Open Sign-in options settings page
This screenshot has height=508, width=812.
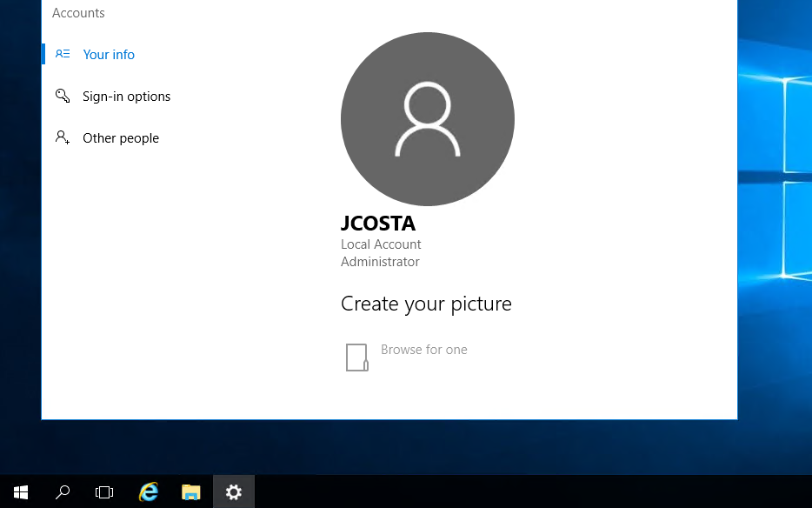click(x=126, y=97)
